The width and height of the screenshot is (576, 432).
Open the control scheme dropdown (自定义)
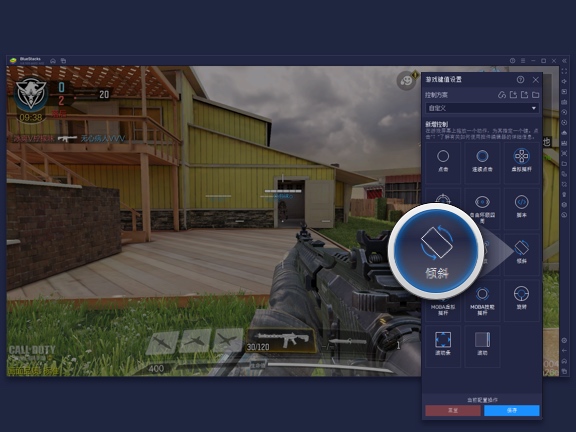[482, 108]
